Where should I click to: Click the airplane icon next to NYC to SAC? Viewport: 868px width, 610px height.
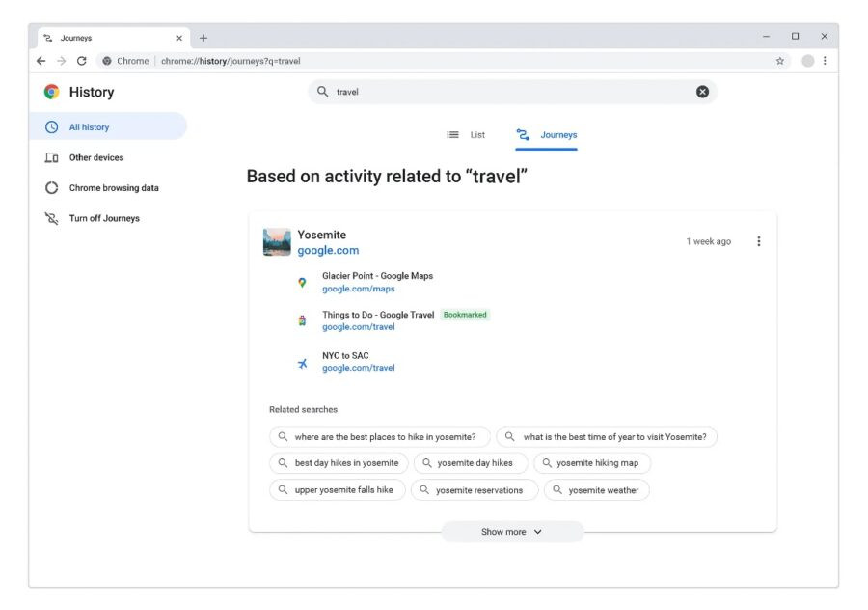[302, 364]
